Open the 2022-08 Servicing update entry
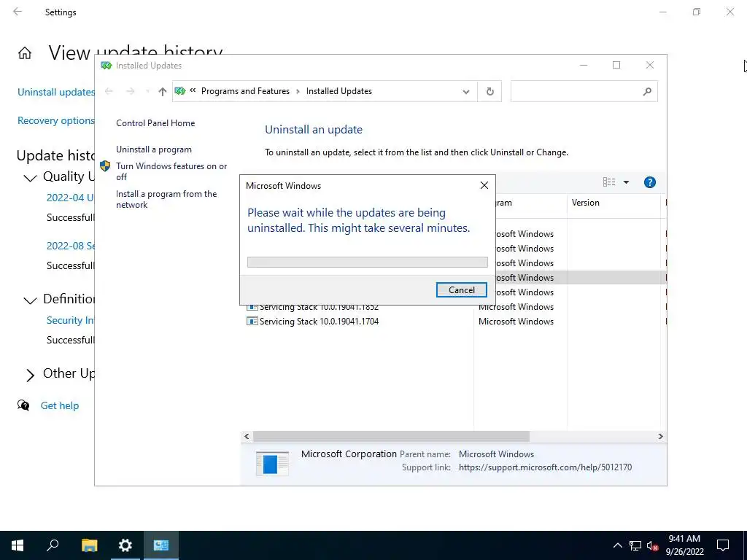 [x=71, y=246]
